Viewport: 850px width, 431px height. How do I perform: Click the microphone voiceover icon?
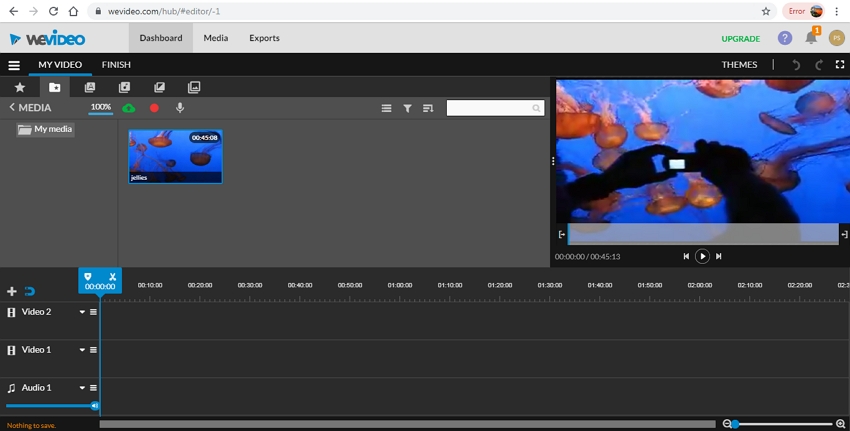[180, 108]
